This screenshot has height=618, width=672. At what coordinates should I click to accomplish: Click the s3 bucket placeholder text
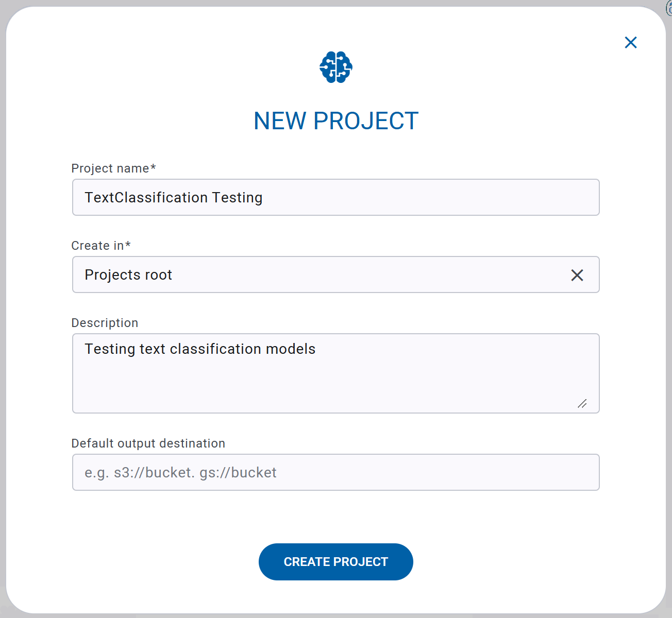tap(180, 472)
